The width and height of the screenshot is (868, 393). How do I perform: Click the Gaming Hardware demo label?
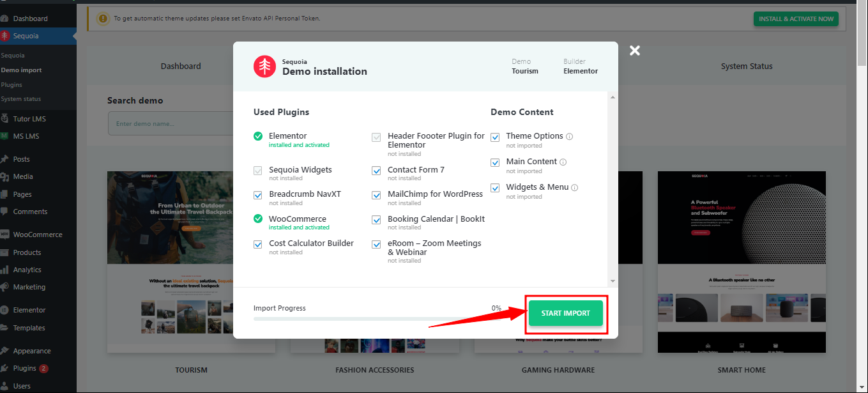point(558,370)
